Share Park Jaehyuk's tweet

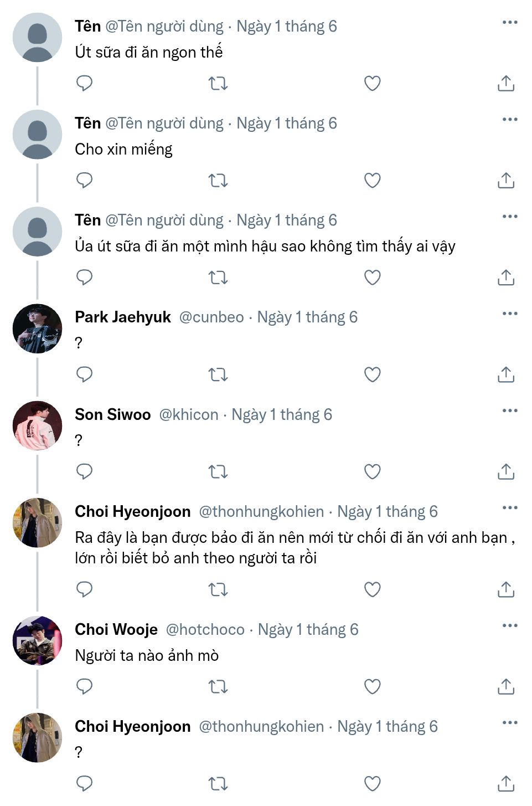506,375
